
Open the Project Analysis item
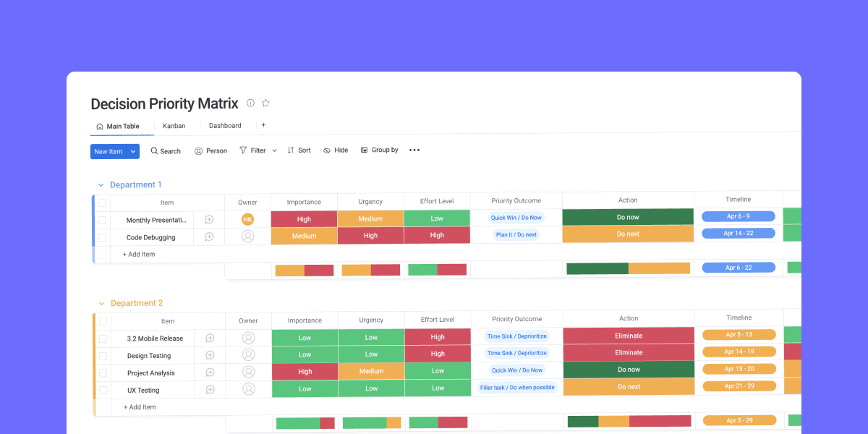coord(151,373)
